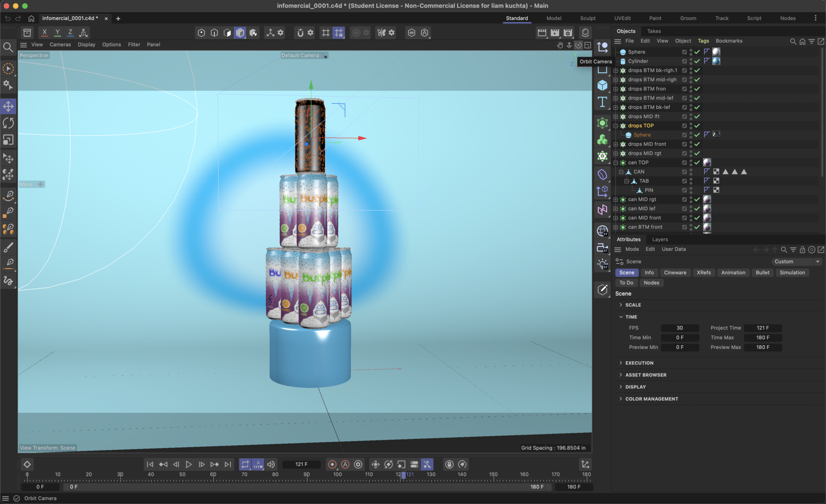Click material tag swatch on Cylinder row

pos(716,61)
